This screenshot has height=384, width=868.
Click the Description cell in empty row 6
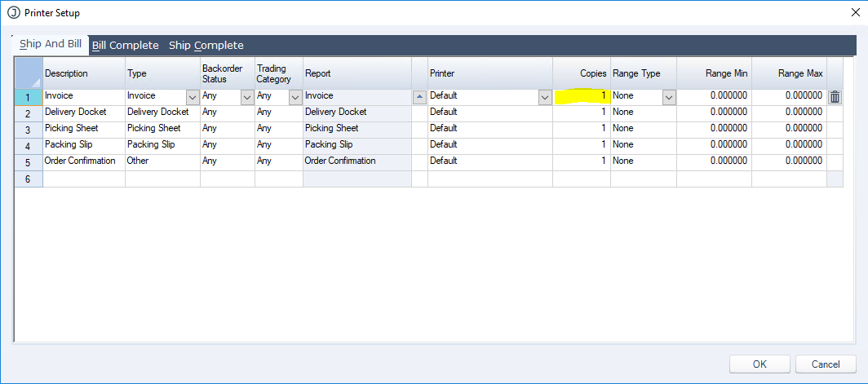[83, 179]
